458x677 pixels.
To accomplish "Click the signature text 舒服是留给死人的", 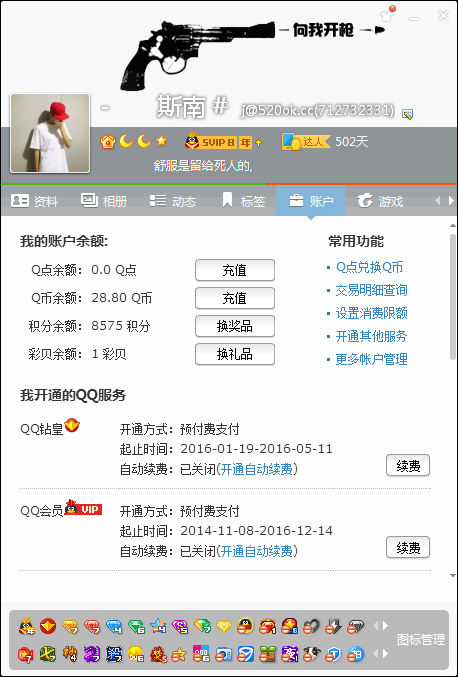I will 203,165.
